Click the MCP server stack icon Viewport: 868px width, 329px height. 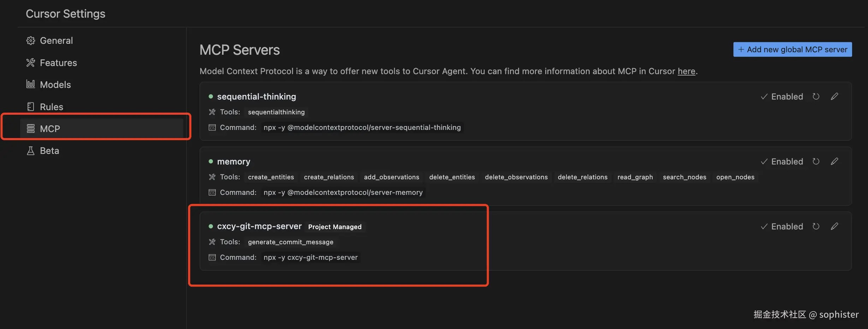pos(31,128)
